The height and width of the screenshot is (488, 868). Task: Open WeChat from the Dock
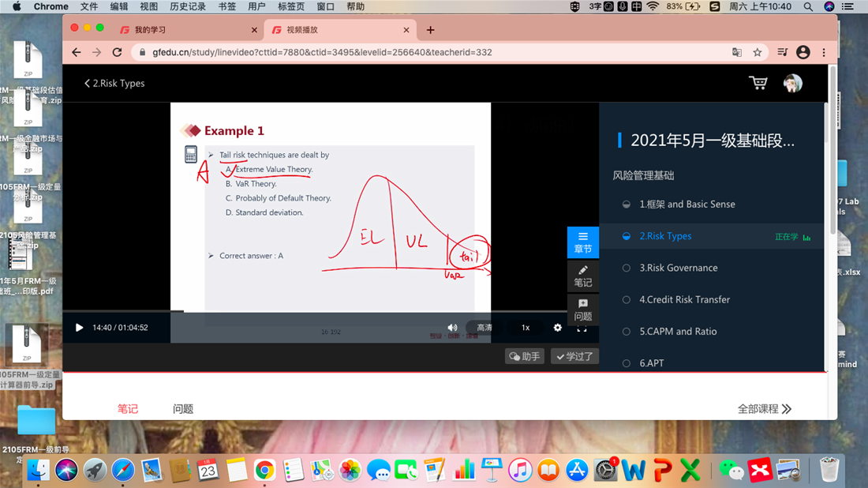[x=731, y=471]
